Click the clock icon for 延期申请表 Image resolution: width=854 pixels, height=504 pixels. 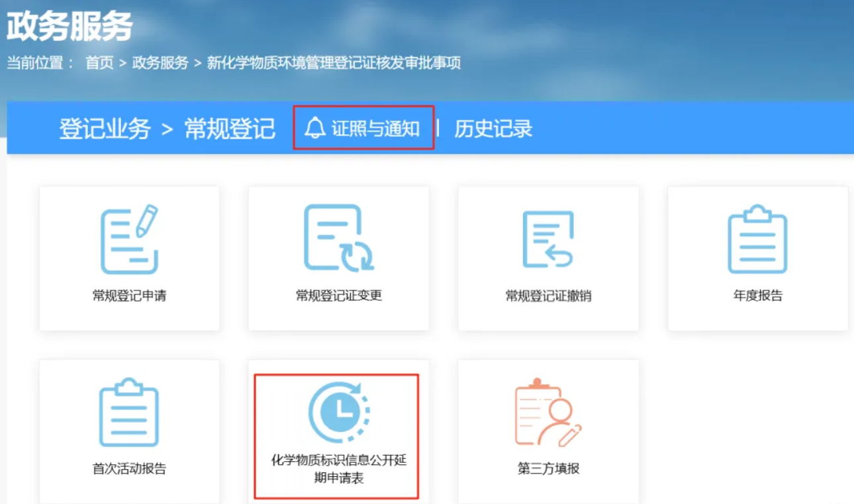coord(339,413)
